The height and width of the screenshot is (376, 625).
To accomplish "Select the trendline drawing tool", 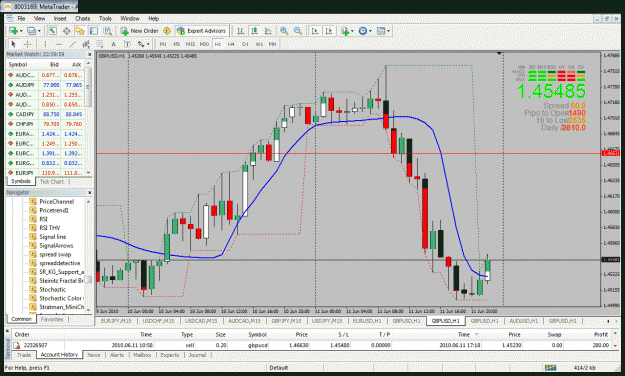I will (x=73, y=44).
